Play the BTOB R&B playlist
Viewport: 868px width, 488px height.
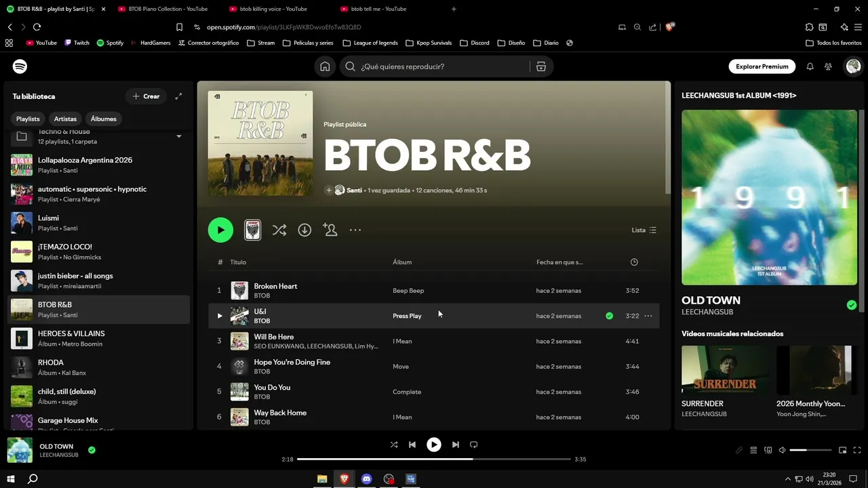tap(220, 230)
